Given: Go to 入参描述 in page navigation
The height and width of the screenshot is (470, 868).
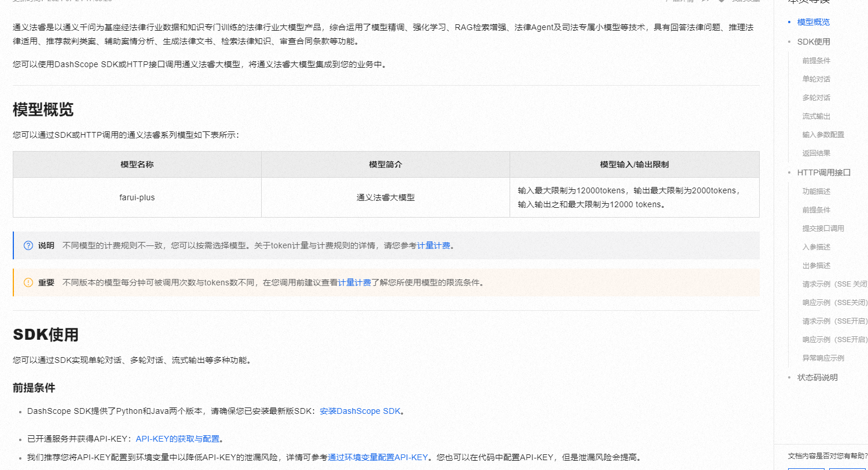Looking at the screenshot, I should (816, 247).
